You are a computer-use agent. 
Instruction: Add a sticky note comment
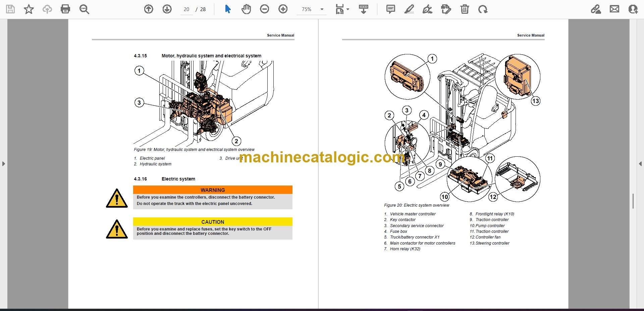(x=391, y=9)
